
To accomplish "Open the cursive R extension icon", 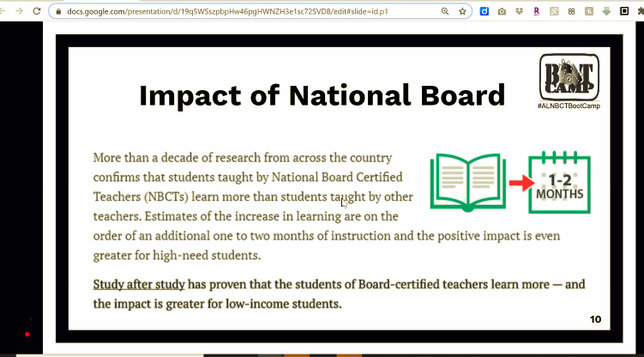I will (x=554, y=11).
